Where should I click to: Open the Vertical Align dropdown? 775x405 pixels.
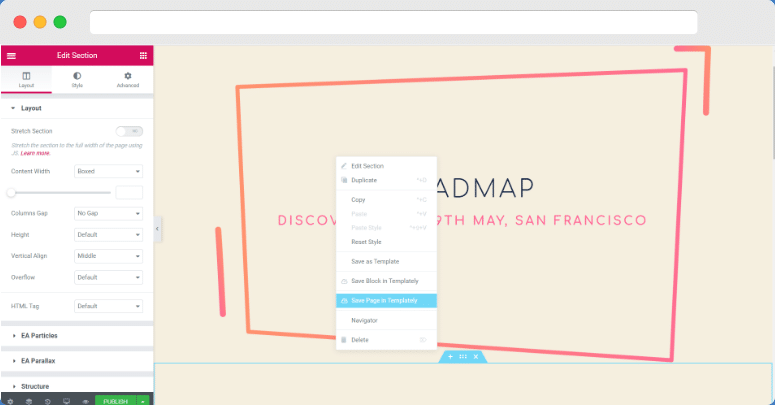click(108, 256)
